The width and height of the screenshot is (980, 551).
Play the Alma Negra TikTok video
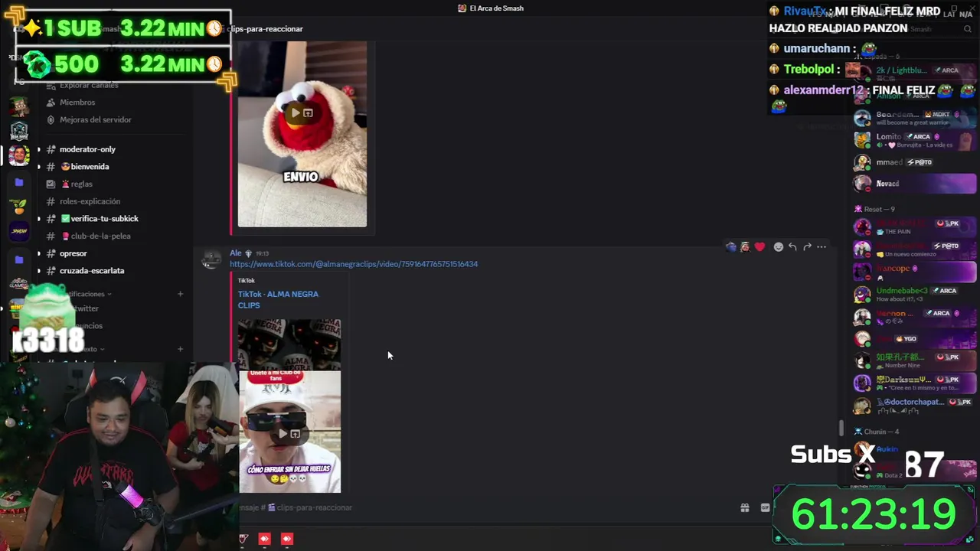tap(283, 434)
